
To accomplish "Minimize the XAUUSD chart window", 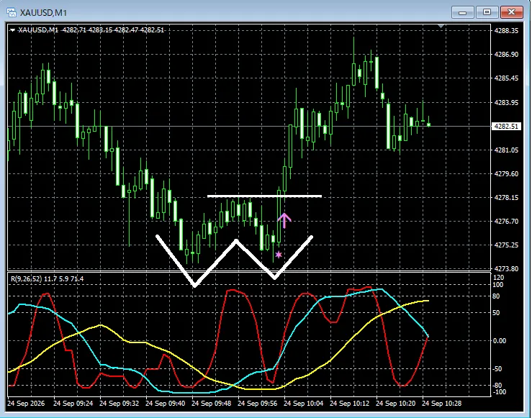I will 462,12.
